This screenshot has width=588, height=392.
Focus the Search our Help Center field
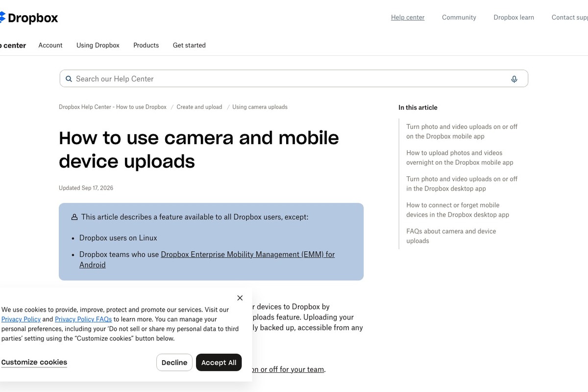click(x=294, y=79)
